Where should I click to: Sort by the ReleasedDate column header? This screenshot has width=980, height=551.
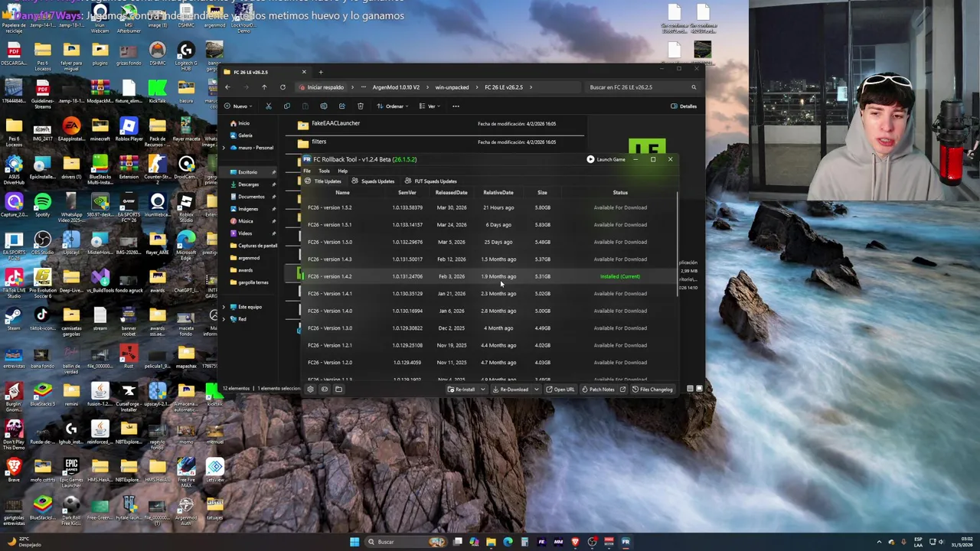[x=451, y=193]
